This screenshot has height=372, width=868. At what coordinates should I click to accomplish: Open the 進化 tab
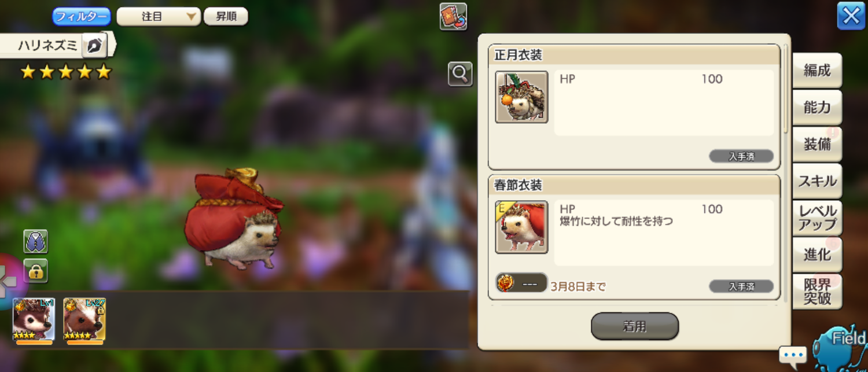[x=816, y=255]
